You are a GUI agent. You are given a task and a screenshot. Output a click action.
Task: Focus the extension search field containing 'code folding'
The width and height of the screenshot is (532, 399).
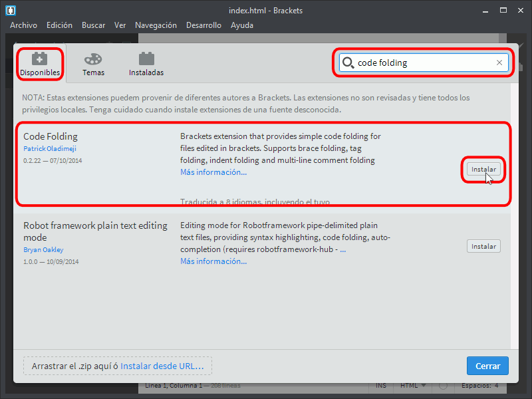click(424, 63)
